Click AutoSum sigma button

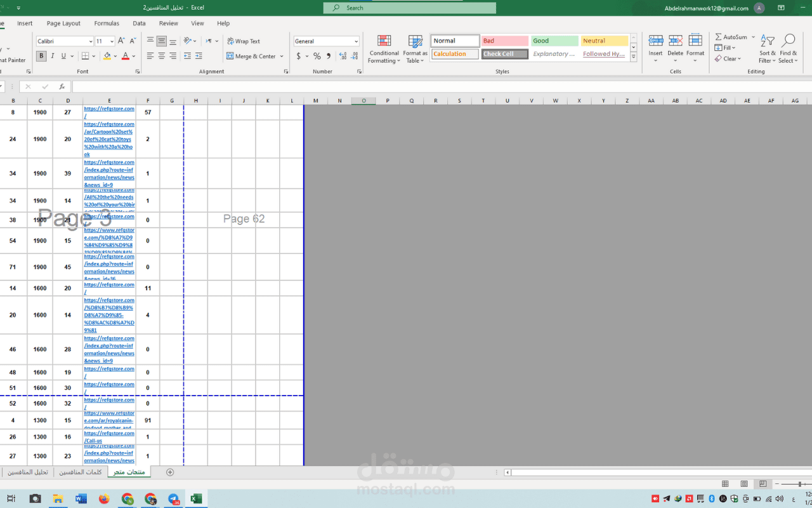coord(731,37)
